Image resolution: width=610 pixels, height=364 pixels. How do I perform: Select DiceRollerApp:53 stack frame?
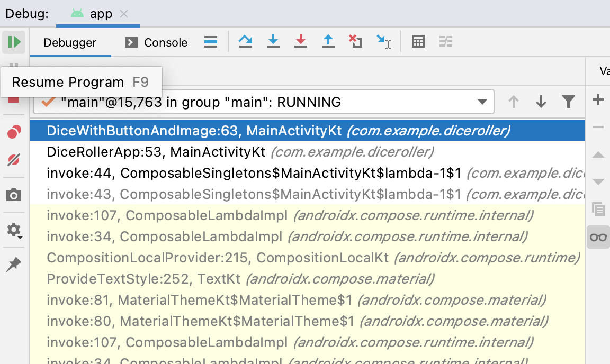coord(156,152)
